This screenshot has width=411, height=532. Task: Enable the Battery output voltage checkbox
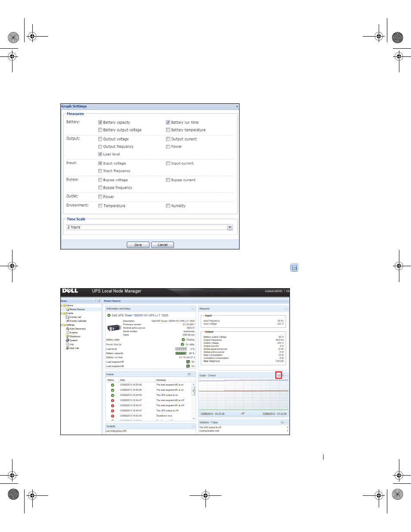pos(100,130)
